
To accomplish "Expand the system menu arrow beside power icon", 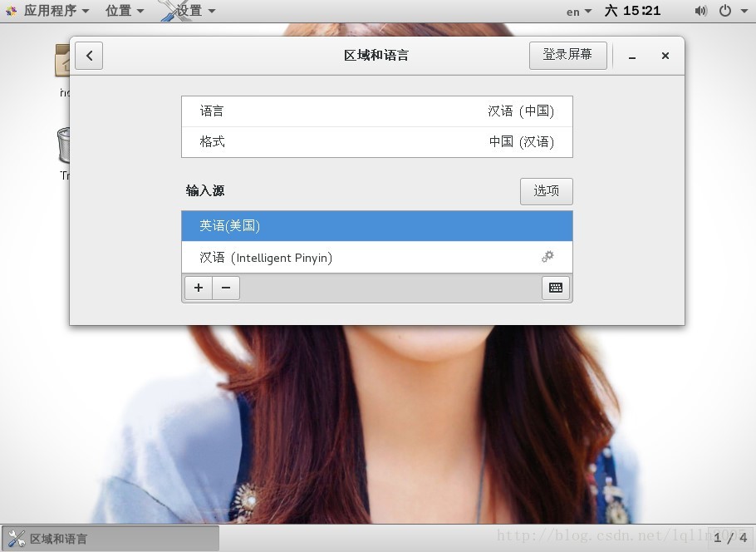I will (x=744, y=11).
